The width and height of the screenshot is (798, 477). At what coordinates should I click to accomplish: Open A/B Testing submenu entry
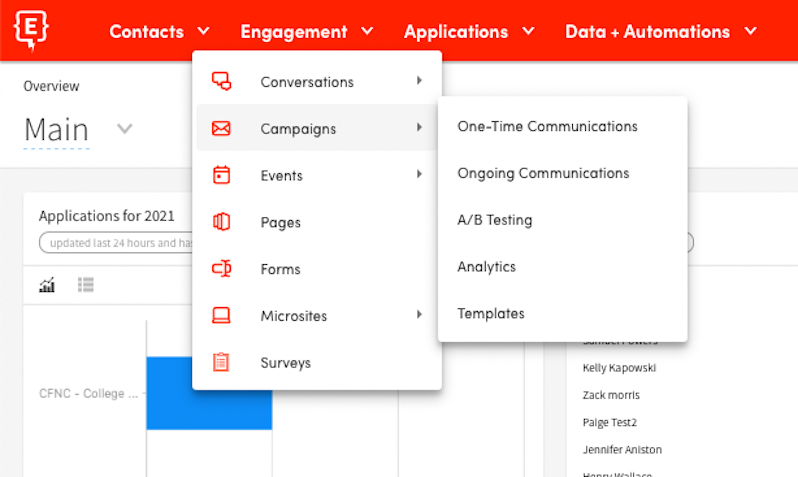[495, 220]
